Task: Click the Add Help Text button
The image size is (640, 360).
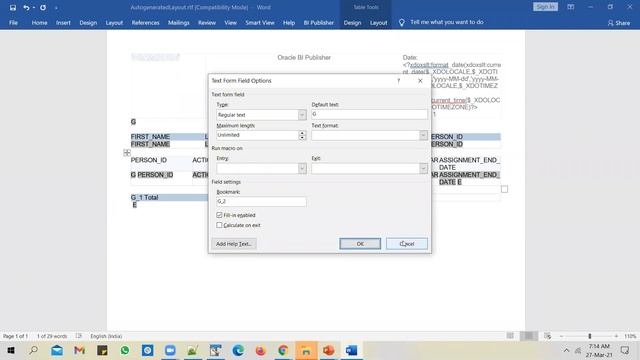Action: click(x=234, y=244)
